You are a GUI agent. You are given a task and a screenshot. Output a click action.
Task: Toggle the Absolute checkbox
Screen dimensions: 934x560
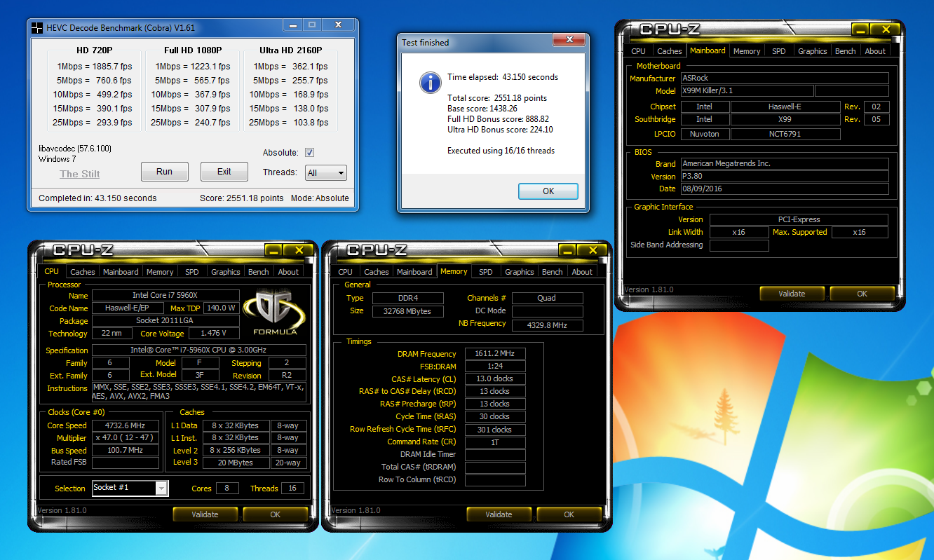coord(309,153)
